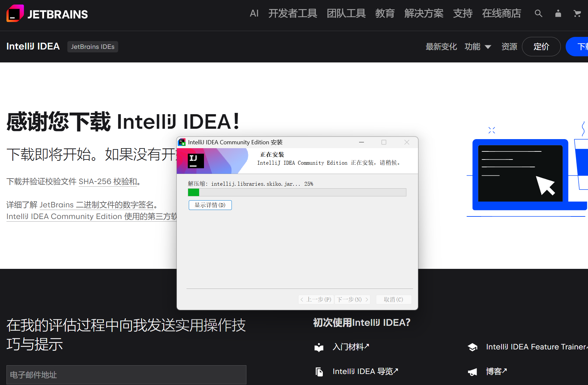The width and height of the screenshot is (588, 385).
Task: Open the SHA-256 校验和 link
Action: [108, 181]
